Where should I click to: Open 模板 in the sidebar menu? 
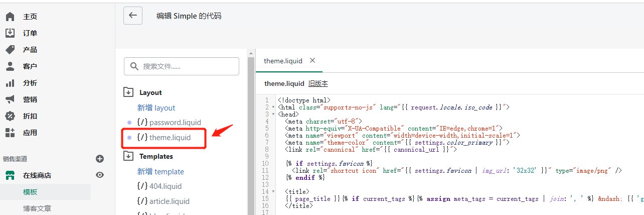click(x=30, y=192)
